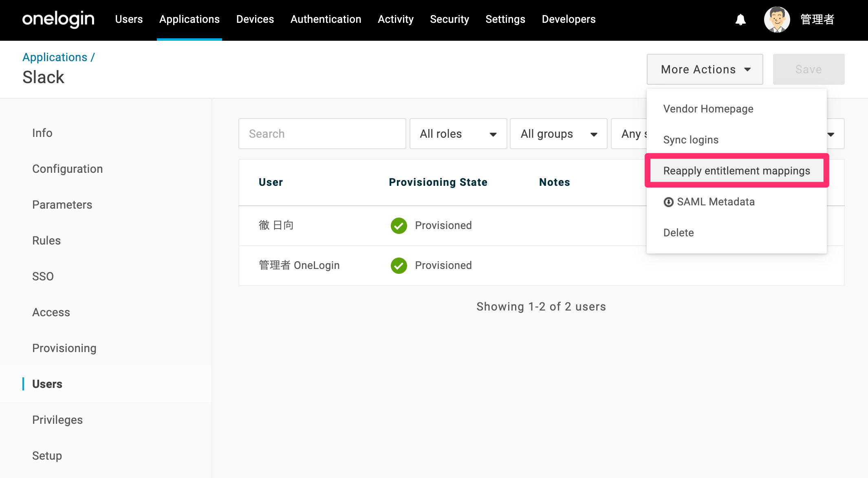Click the Notes column header

(554, 182)
